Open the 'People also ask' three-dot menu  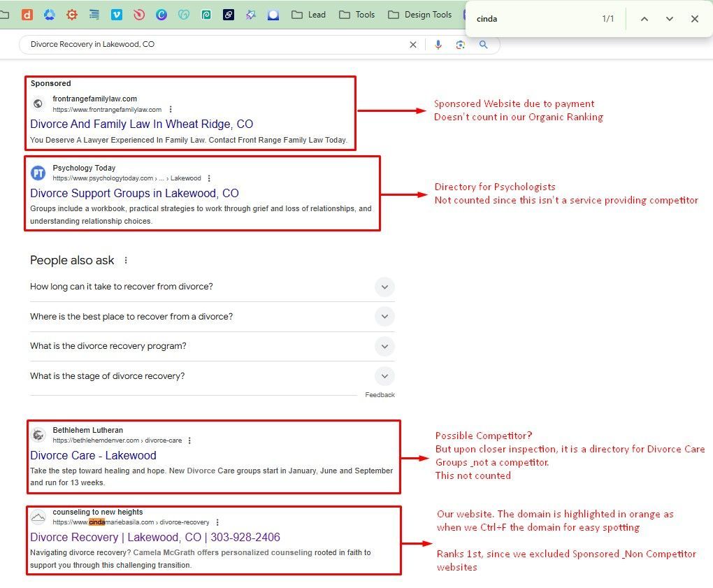(126, 260)
